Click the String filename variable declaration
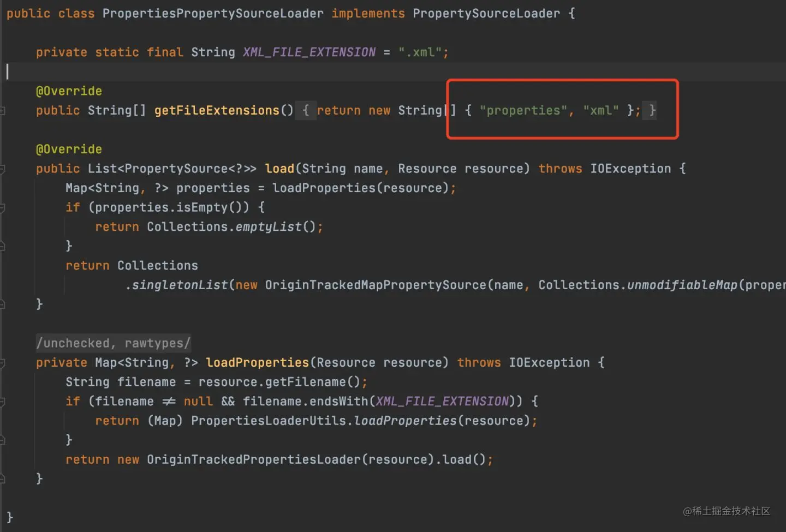The height and width of the screenshot is (532, 786). pyautogui.click(x=121, y=382)
